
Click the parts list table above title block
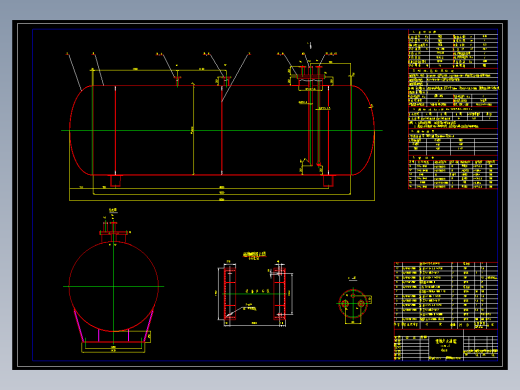coord(446,296)
